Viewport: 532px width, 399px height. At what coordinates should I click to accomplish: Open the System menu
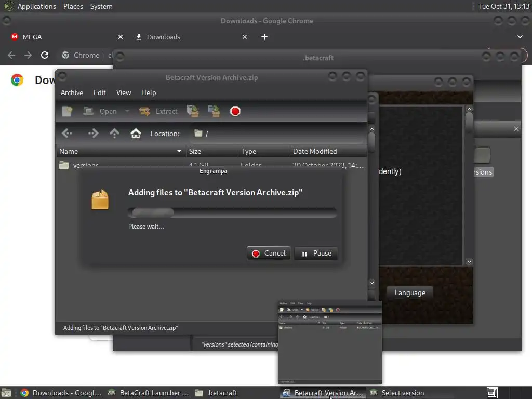[101, 6]
